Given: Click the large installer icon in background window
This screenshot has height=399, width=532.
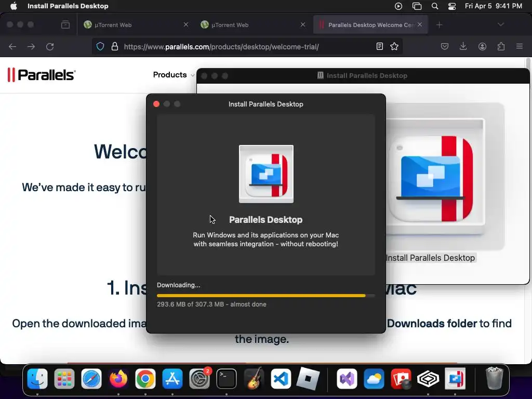Looking at the screenshot, I should click(435, 177).
